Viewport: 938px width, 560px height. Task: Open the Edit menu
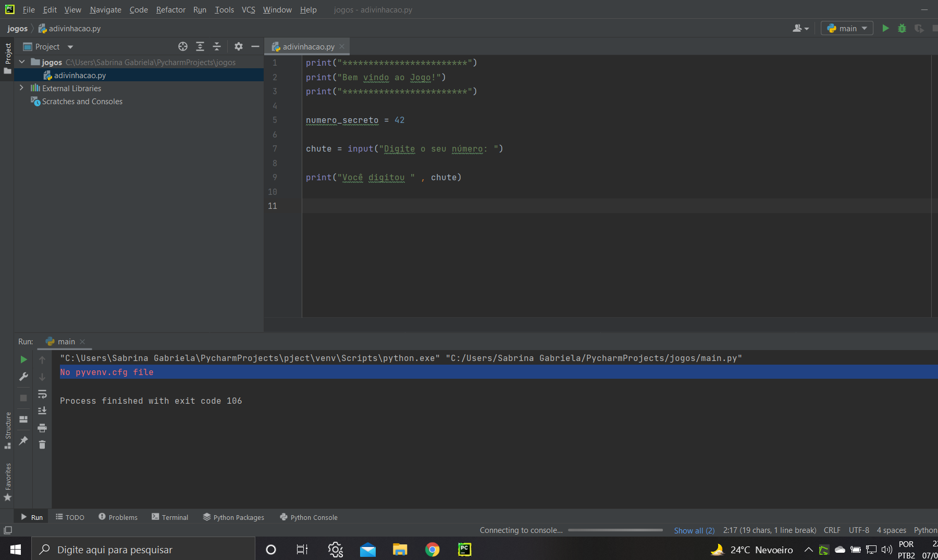click(50, 9)
